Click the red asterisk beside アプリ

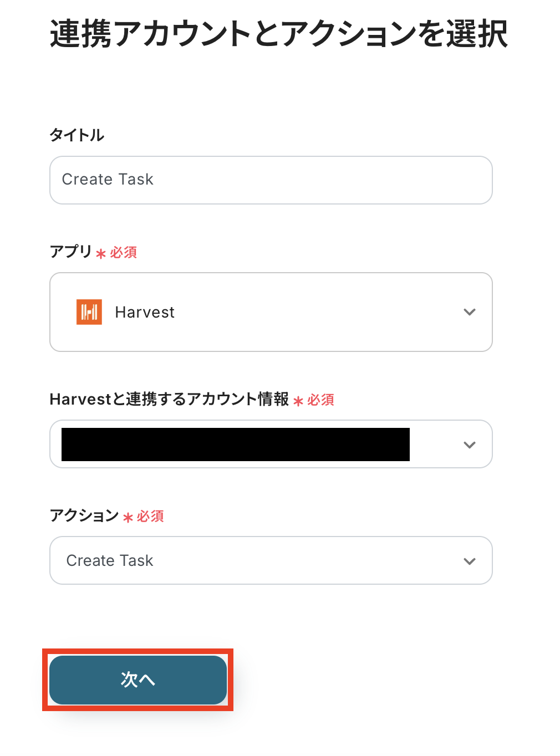pyautogui.click(x=101, y=254)
